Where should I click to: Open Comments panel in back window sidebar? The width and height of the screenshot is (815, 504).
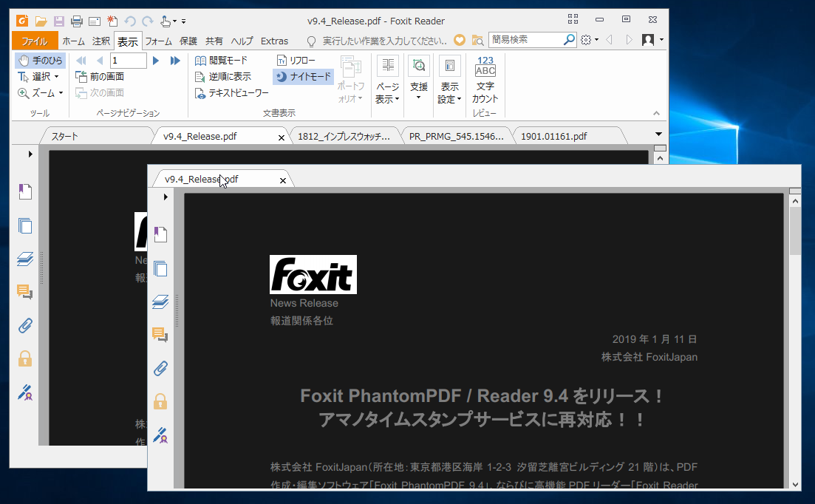click(24, 292)
